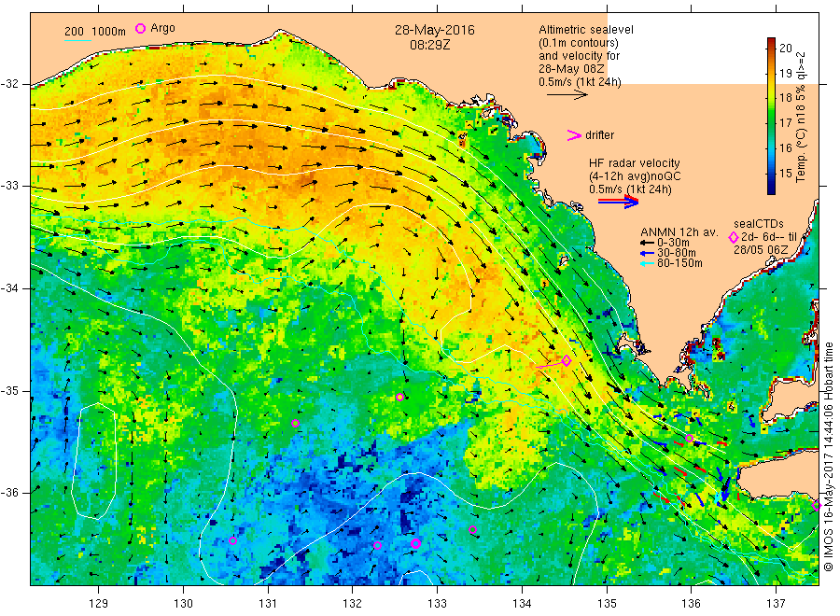Click the '133' longitude axis label

tap(437, 604)
